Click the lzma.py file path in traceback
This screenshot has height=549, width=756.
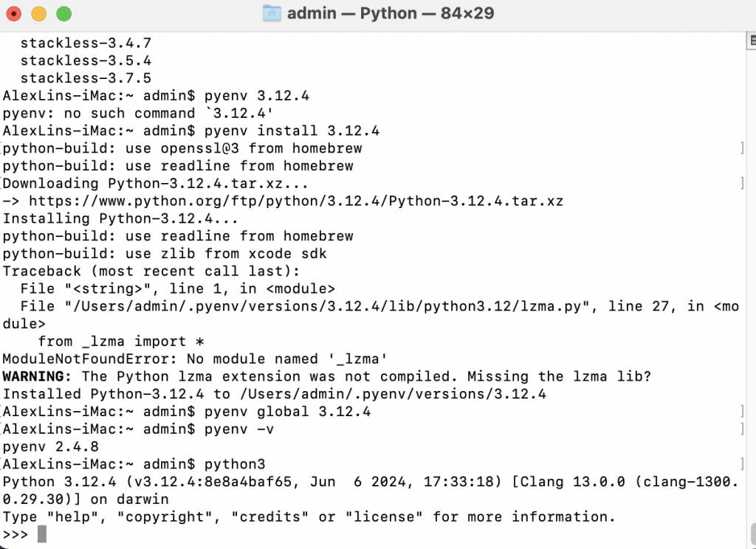click(x=327, y=306)
